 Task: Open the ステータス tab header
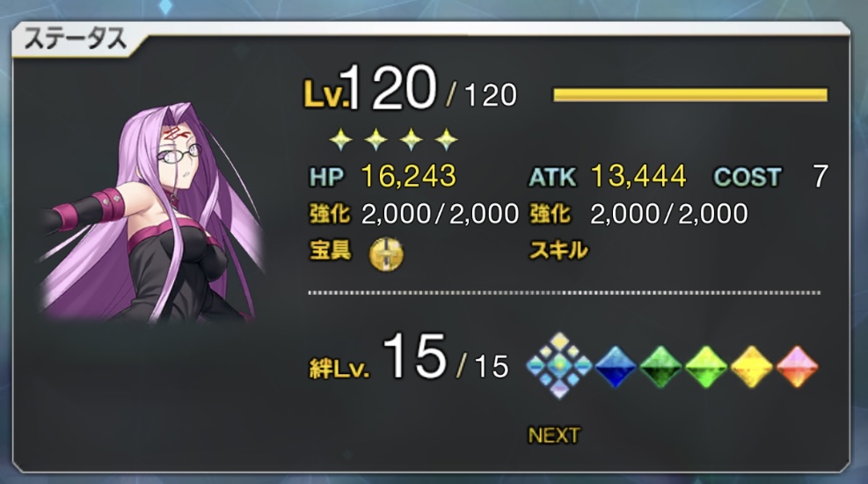coord(76,40)
